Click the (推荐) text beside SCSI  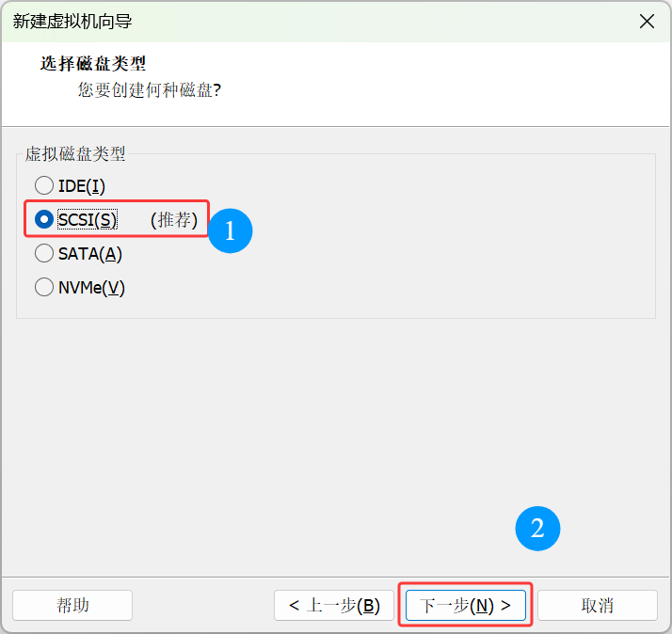pos(174,219)
